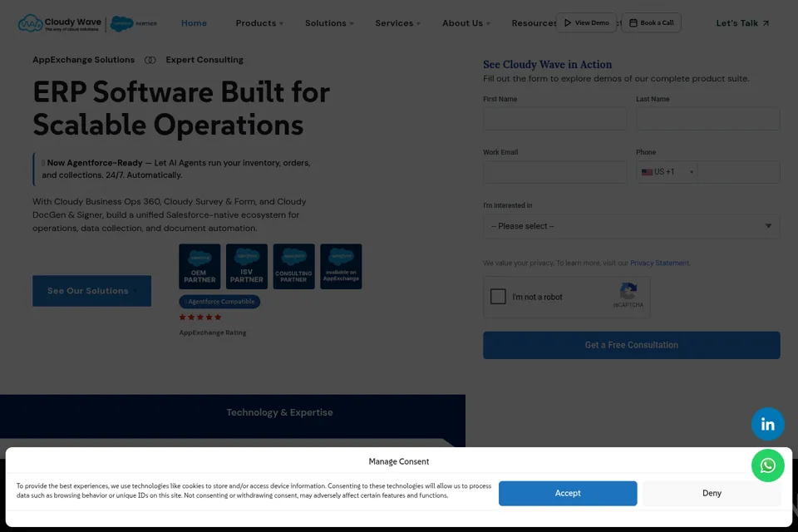This screenshot has width=798, height=532.
Task: Click the toggle icon beside AppExchange Solutions
Action: point(150,60)
